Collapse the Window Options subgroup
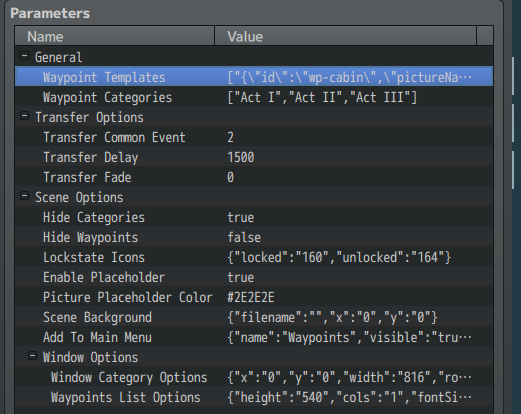This screenshot has width=521, height=414. point(32,356)
